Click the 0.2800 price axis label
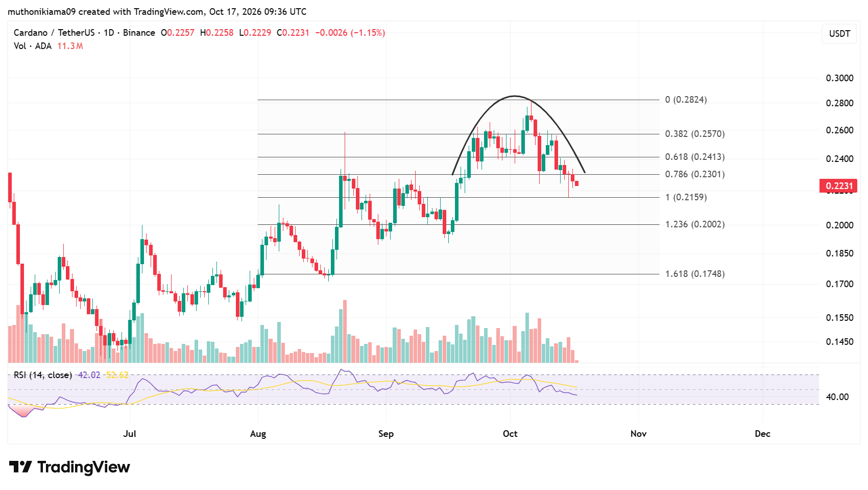This screenshot has width=868, height=490. click(839, 103)
